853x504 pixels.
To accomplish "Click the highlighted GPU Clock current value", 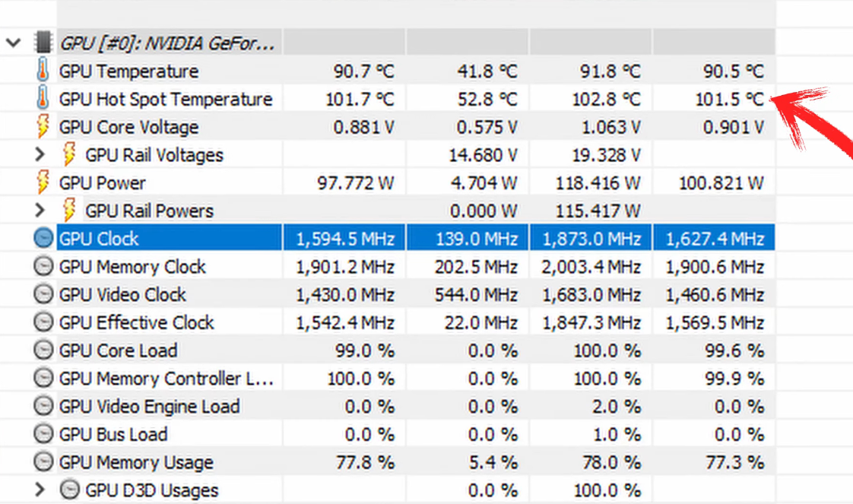I will 344,238.
